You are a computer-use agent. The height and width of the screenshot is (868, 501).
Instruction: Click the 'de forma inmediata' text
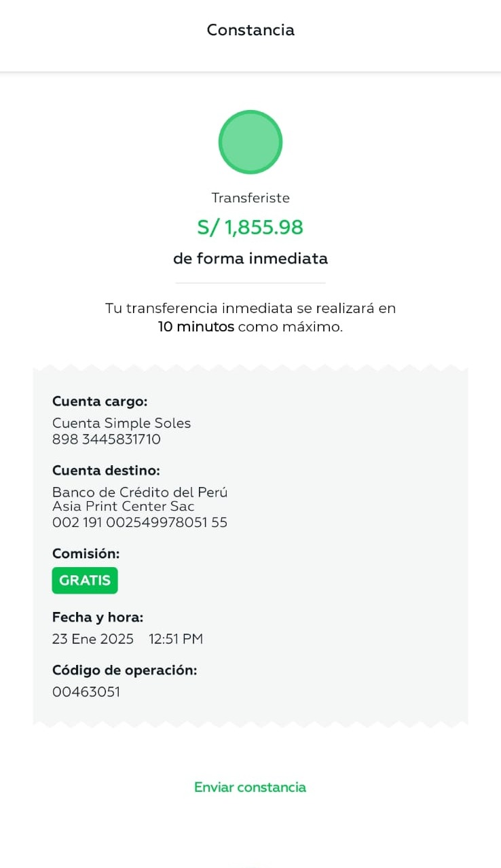pyautogui.click(x=250, y=259)
